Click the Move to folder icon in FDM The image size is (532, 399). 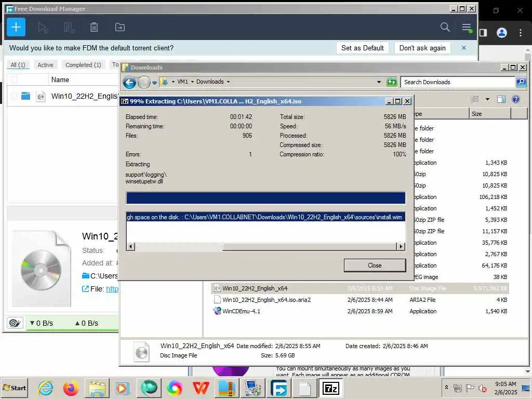pyautogui.click(x=120, y=27)
